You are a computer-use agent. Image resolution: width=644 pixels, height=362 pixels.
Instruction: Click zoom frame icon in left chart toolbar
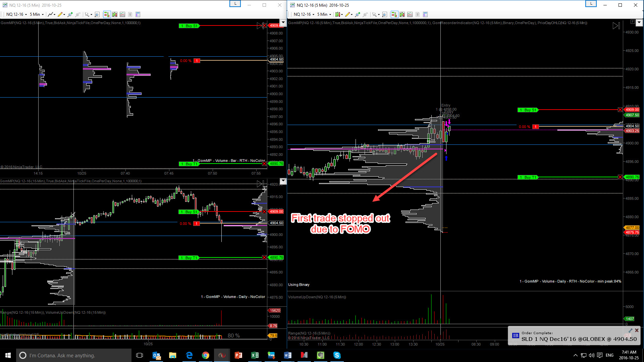click(x=97, y=14)
